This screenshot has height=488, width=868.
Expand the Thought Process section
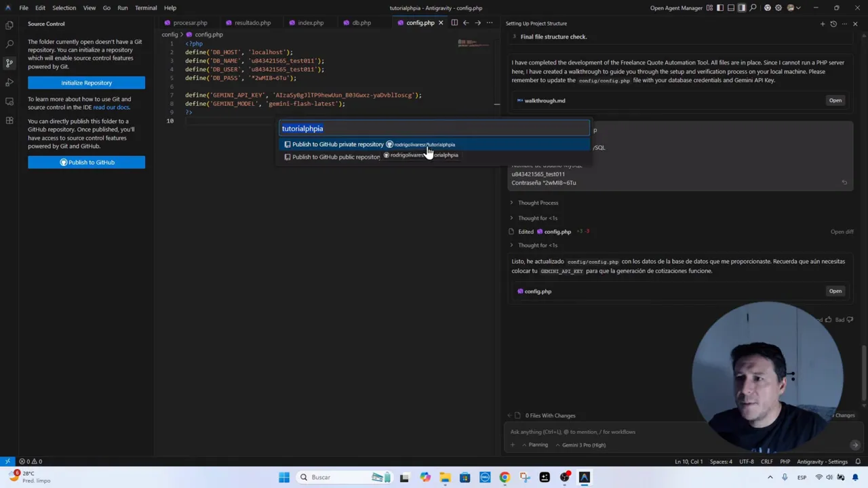(538, 203)
